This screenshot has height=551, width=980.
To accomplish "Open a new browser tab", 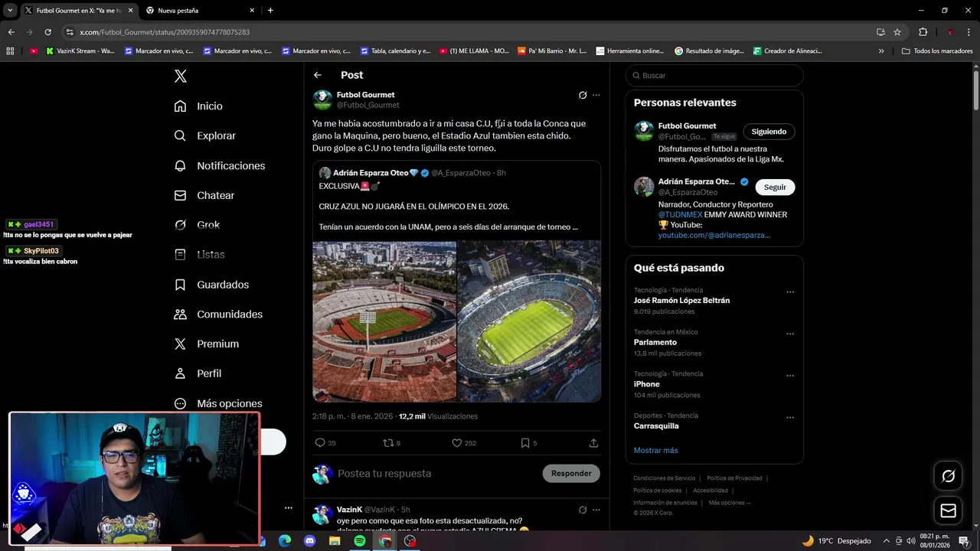I will pos(270,11).
